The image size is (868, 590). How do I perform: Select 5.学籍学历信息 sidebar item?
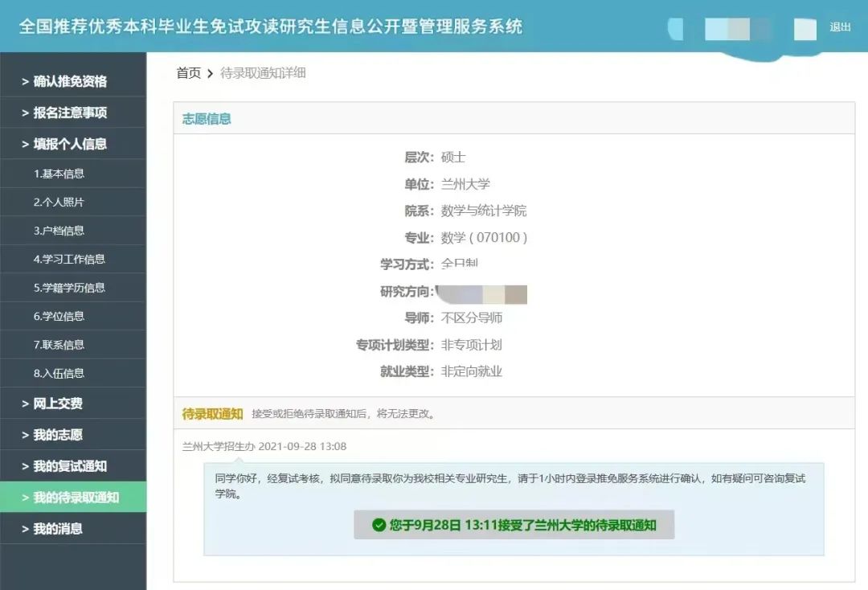[73, 288]
